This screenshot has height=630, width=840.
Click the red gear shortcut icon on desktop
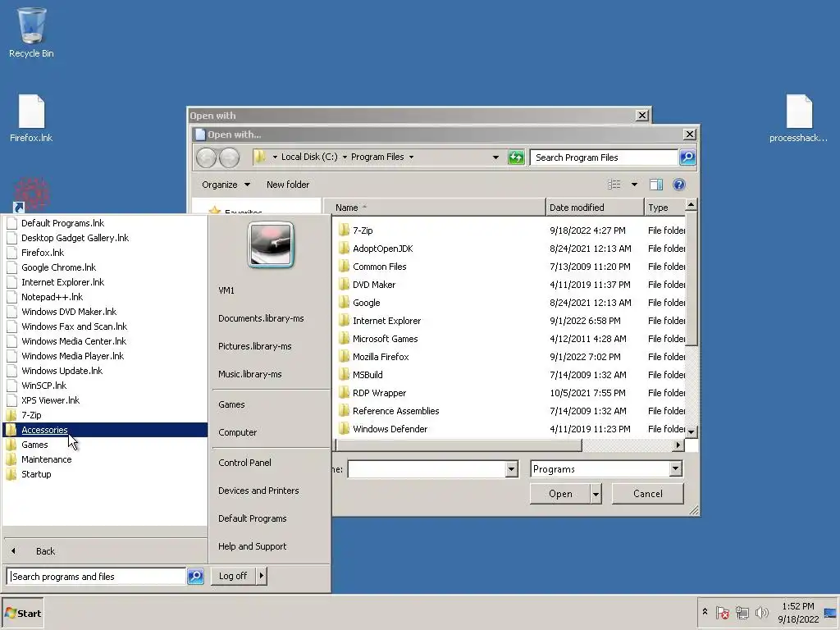coord(31,194)
